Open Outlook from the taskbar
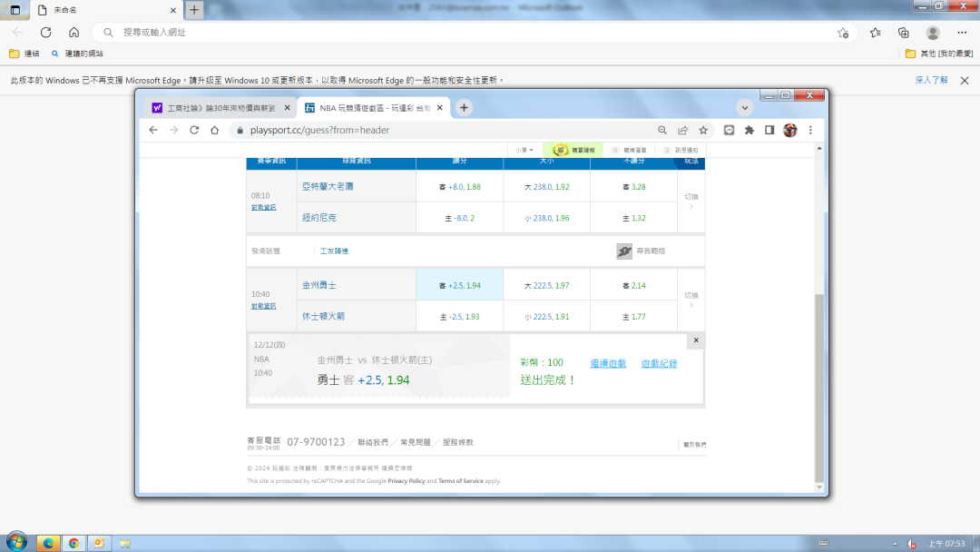The image size is (980, 552). [x=100, y=543]
